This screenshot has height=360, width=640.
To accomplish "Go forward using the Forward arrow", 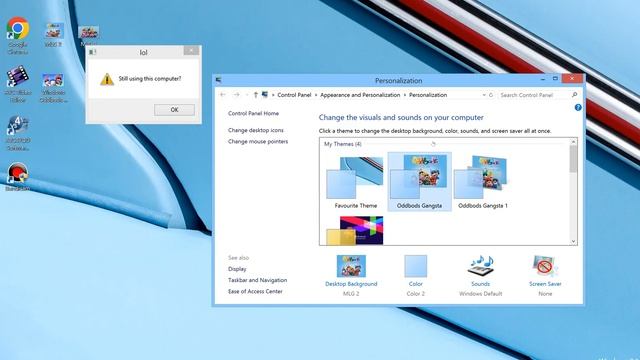I will tap(236, 95).
